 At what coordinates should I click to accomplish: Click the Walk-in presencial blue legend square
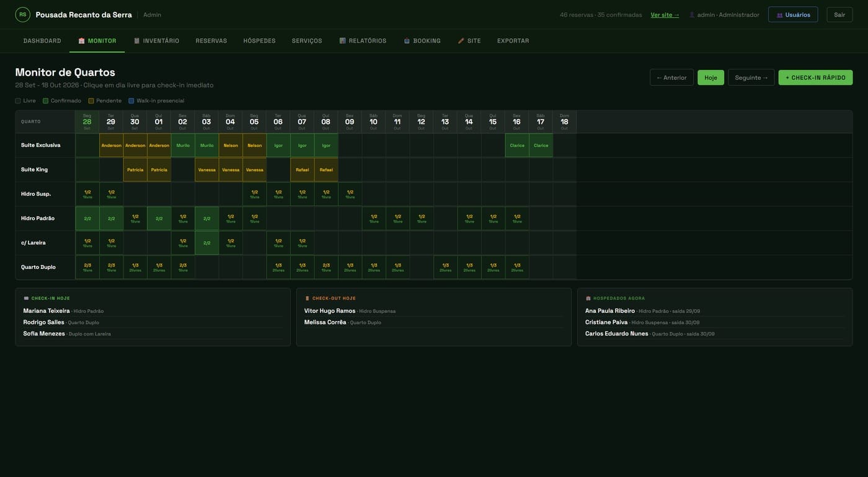(131, 101)
